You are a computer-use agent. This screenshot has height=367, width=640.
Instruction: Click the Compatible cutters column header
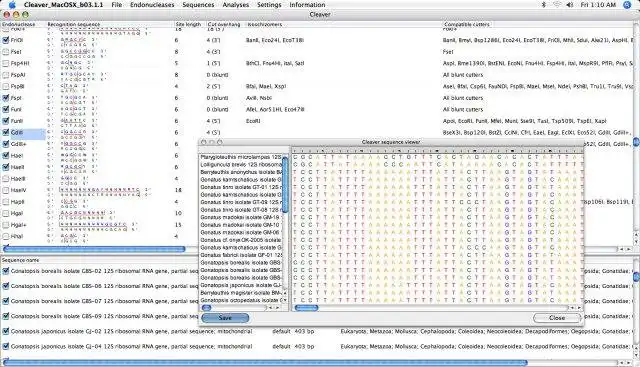(467, 24)
